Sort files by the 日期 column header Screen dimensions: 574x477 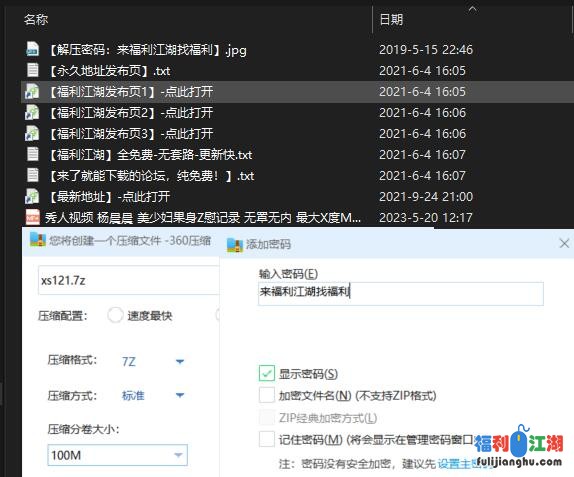point(391,19)
